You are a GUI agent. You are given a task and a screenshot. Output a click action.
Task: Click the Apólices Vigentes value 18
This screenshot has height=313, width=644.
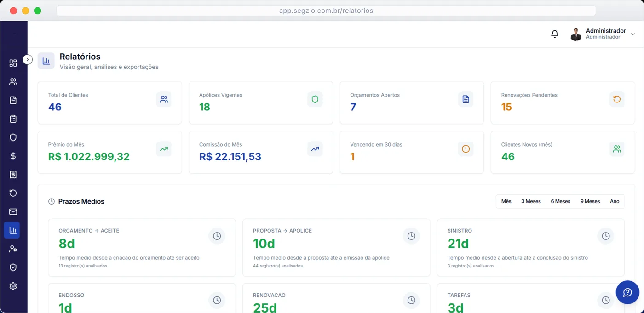205,107
